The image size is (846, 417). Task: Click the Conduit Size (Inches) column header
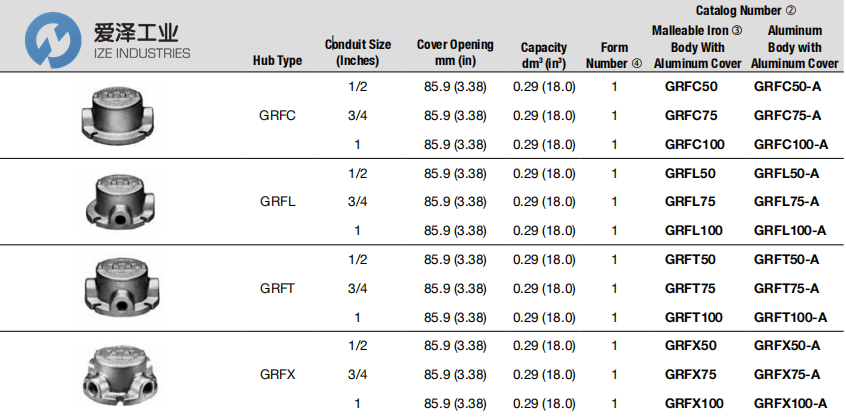pyautogui.click(x=358, y=53)
